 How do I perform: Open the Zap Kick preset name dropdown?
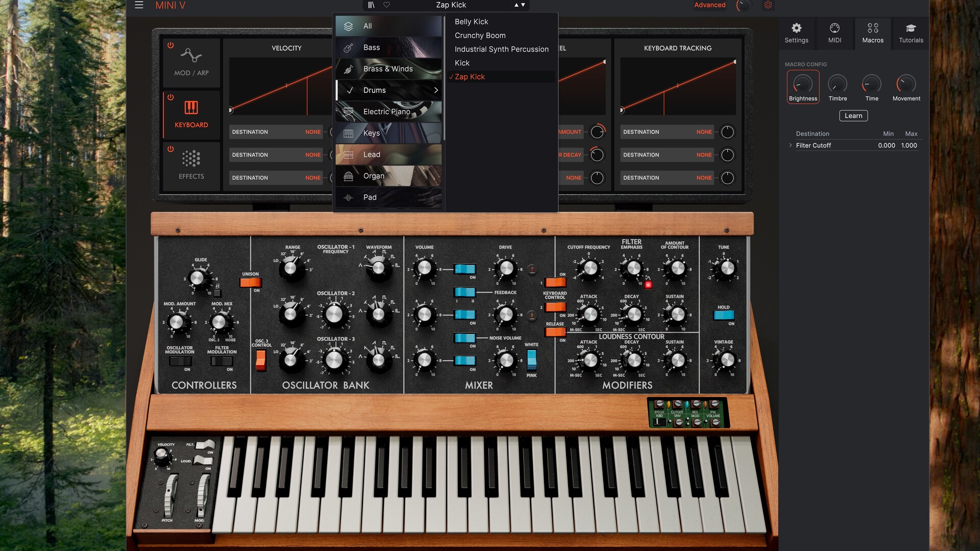pyautogui.click(x=451, y=5)
